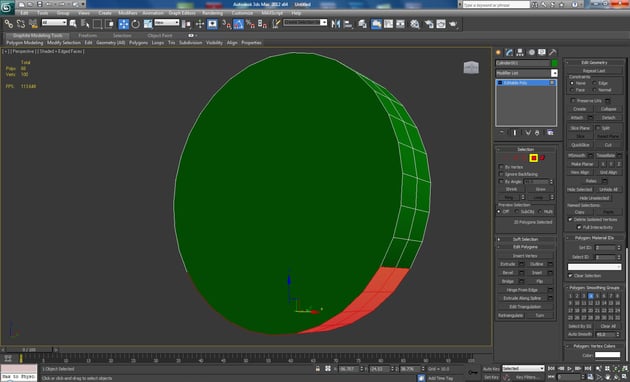Screen dimensions: 630x382
Task: Open the reference coordinate system dropdown
Action: [167, 23]
